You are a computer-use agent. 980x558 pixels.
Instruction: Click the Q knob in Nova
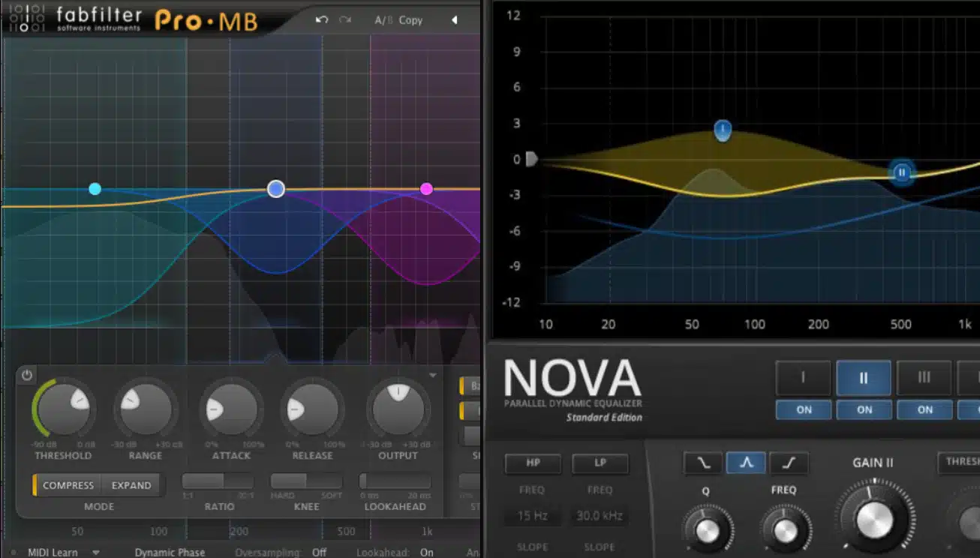[x=708, y=530]
